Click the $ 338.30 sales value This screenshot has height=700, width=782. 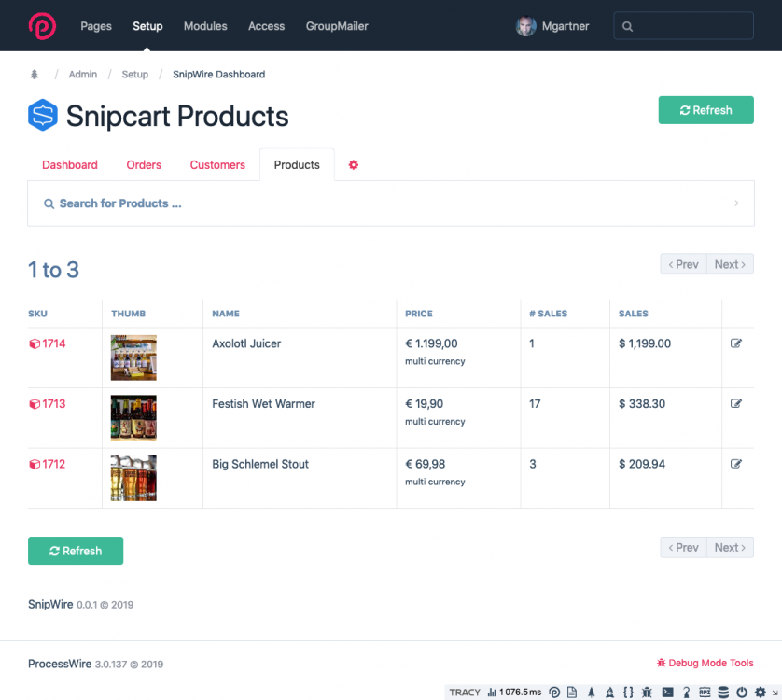[x=642, y=403]
